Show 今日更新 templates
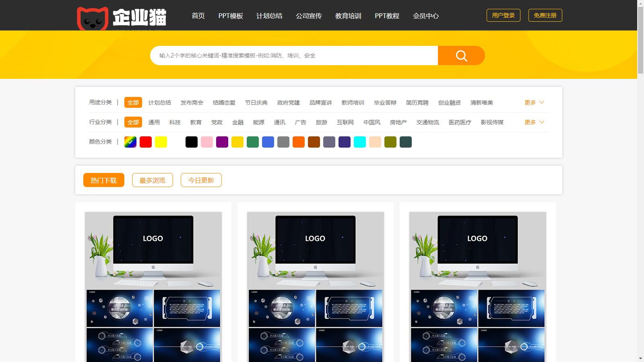Image resolution: width=644 pixels, height=362 pixels. (201, 180)
